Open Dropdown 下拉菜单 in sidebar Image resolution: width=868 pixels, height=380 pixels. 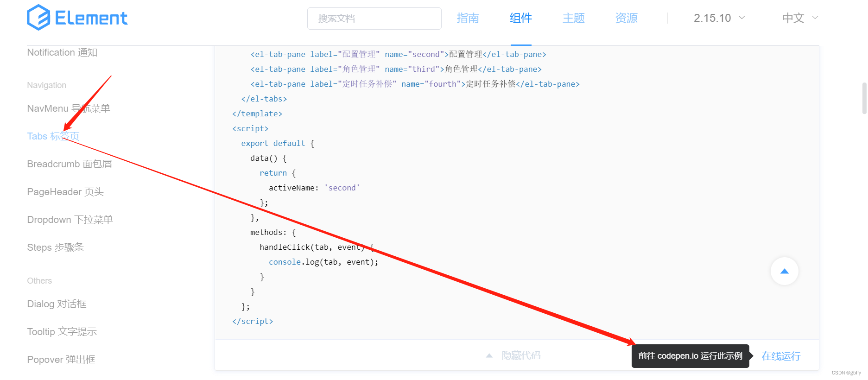tap(70, 220)
